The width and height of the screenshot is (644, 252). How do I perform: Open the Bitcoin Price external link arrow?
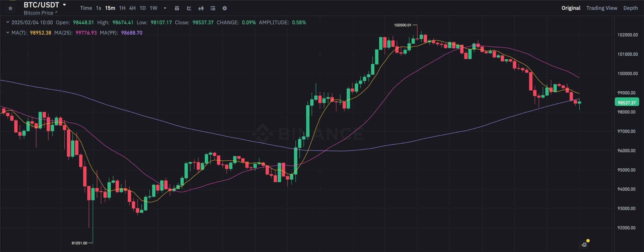(x=56, y=12)
